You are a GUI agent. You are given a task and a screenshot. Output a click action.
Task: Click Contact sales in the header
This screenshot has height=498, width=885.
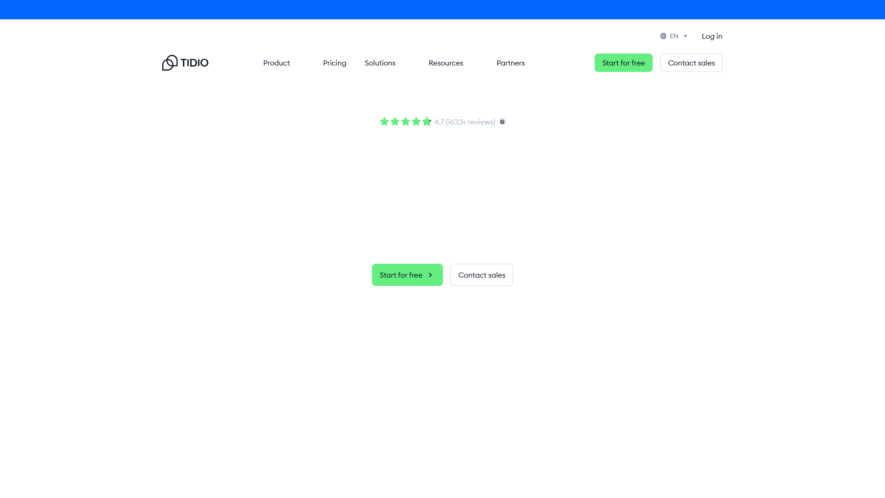click(691, 63)
